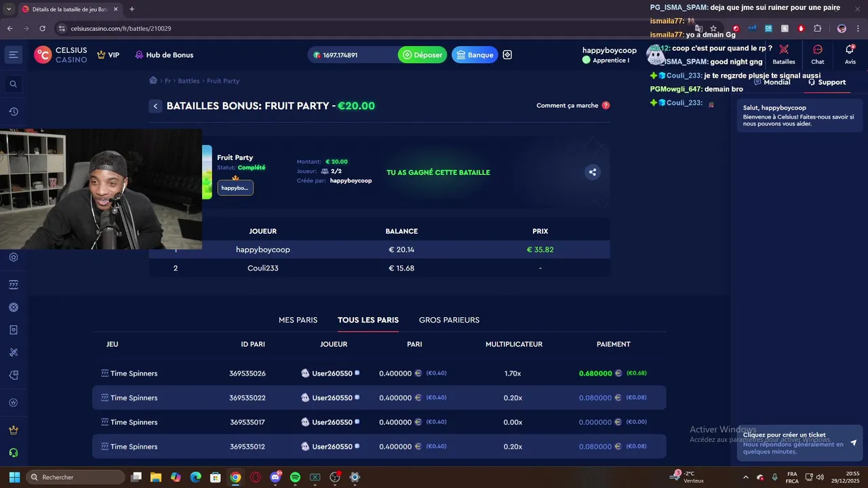Click User260550 in bet 369535022 row
The width and height of the screenshot is (868, 488).
point(332,398)
